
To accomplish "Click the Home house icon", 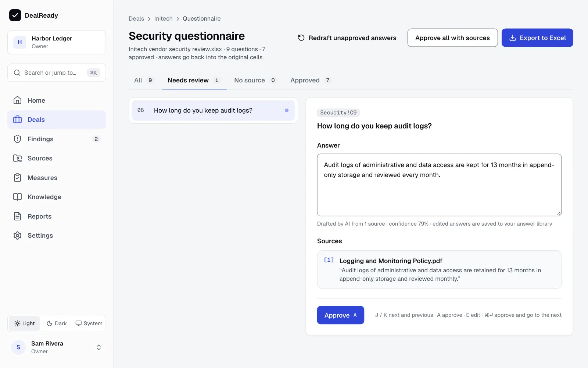I will 17,100.
